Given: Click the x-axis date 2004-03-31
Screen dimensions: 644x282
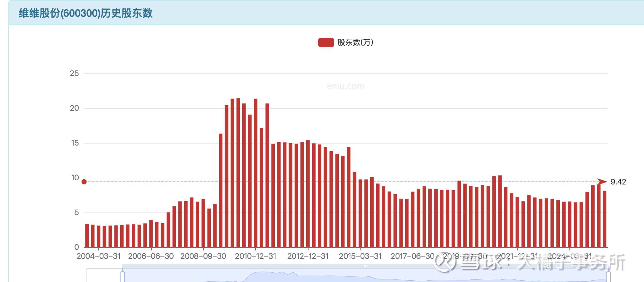Looking at the screenshot, I should coord(99,256).
